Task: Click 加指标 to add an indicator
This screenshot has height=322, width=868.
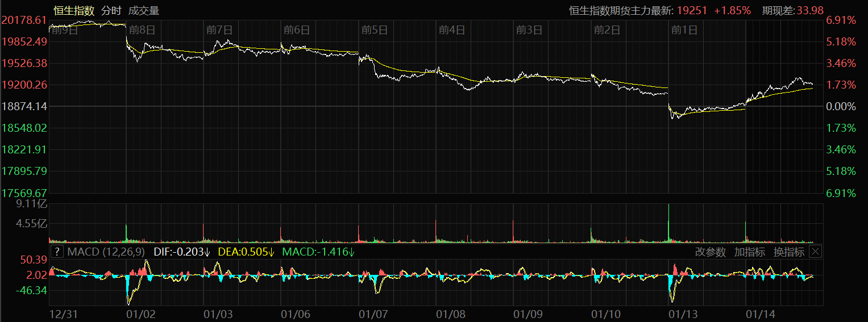Action: pos(749,252)
